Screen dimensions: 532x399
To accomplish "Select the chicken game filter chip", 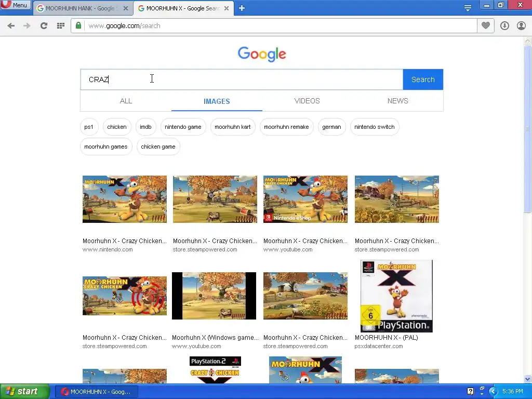I will click(158, 147).
